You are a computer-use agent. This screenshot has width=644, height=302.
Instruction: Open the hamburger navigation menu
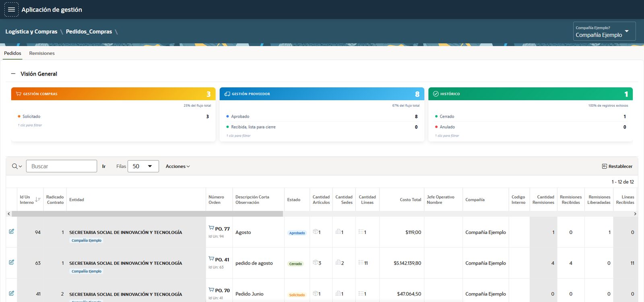click(11, 9)
